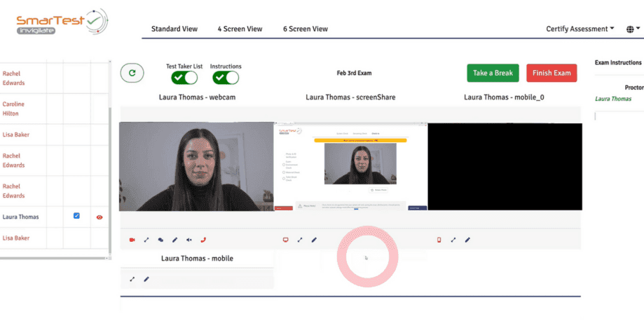Screen dimensions: 644x335
Task: Switch to 6 Screen View
Action: click(x=306, y=29)
